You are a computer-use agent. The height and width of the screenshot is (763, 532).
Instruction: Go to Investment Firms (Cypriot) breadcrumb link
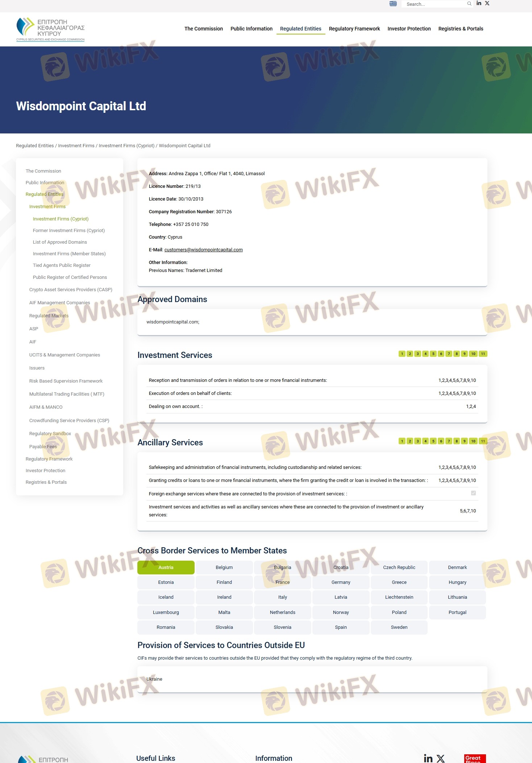click(x=126, y=146)
